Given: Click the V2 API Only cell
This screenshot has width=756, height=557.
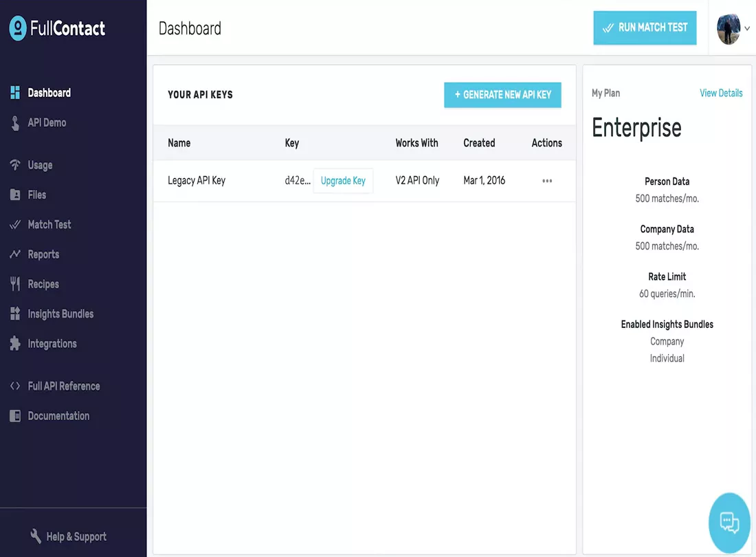Looking at the screenshot, I should (x=417, y=181).
